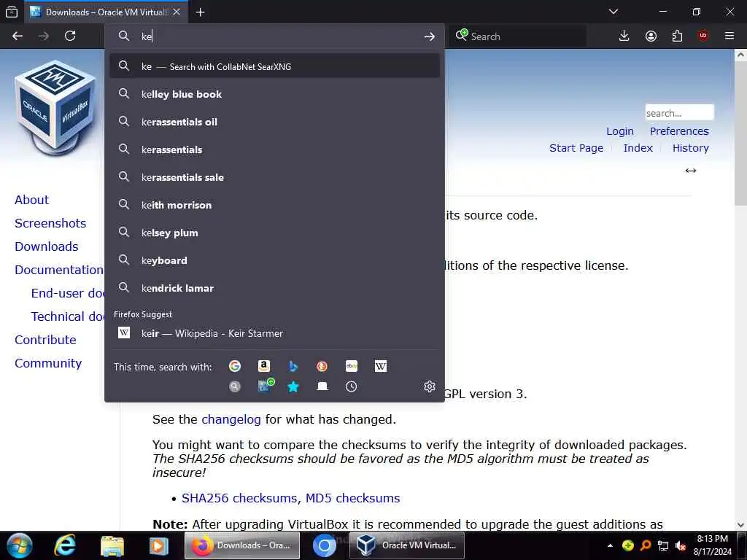Click page vertical scrollbar thumb
The height and width of the screenshot is (560, 747).
coord(740,134)
